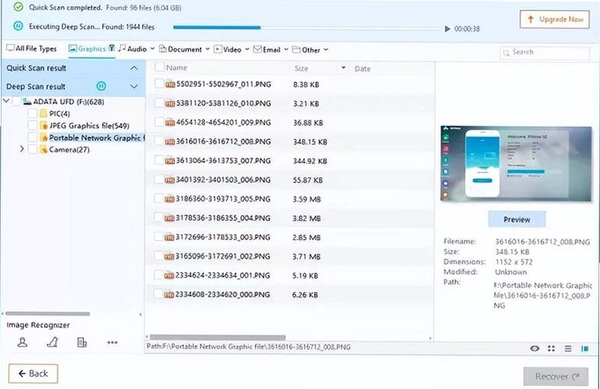Sort files by the Name column
The height and width of the screenshot is (389, 600).
tap(176, 68)
